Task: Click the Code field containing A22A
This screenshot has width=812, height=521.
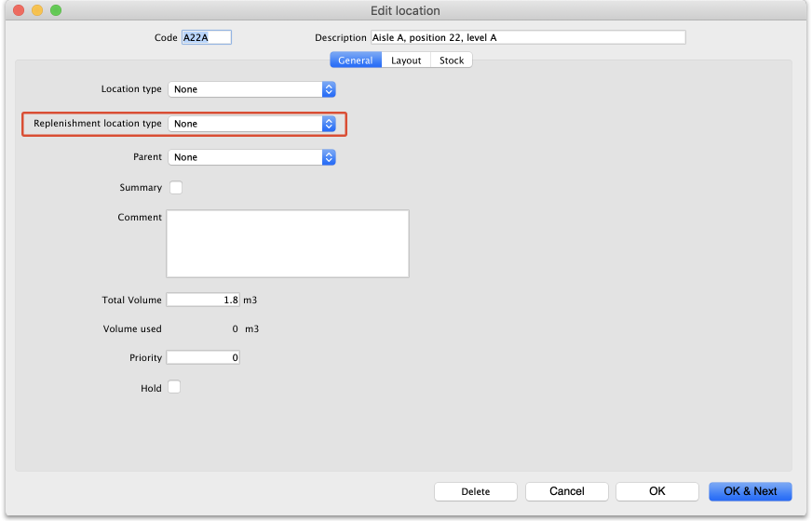Action: [206, 37]
